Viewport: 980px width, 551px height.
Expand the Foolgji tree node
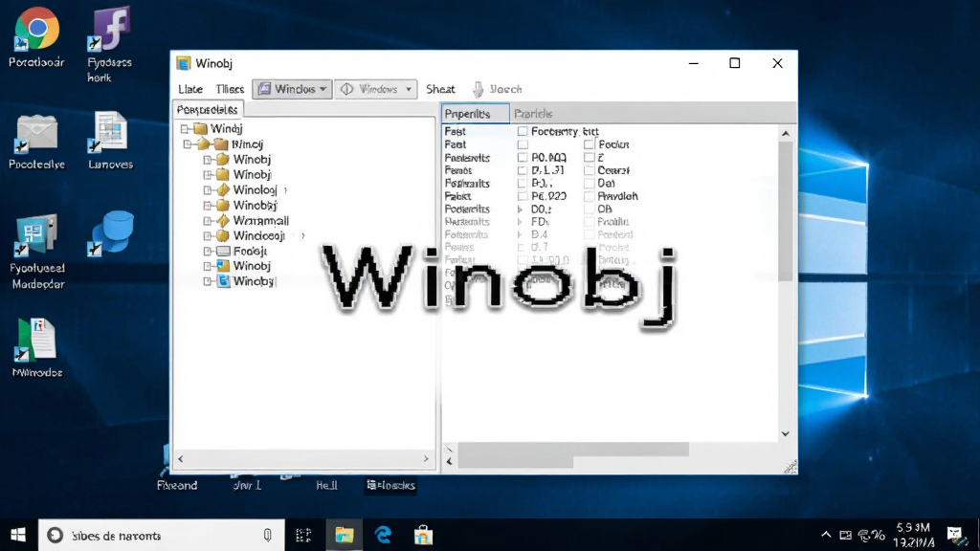[x=208, y=252]
